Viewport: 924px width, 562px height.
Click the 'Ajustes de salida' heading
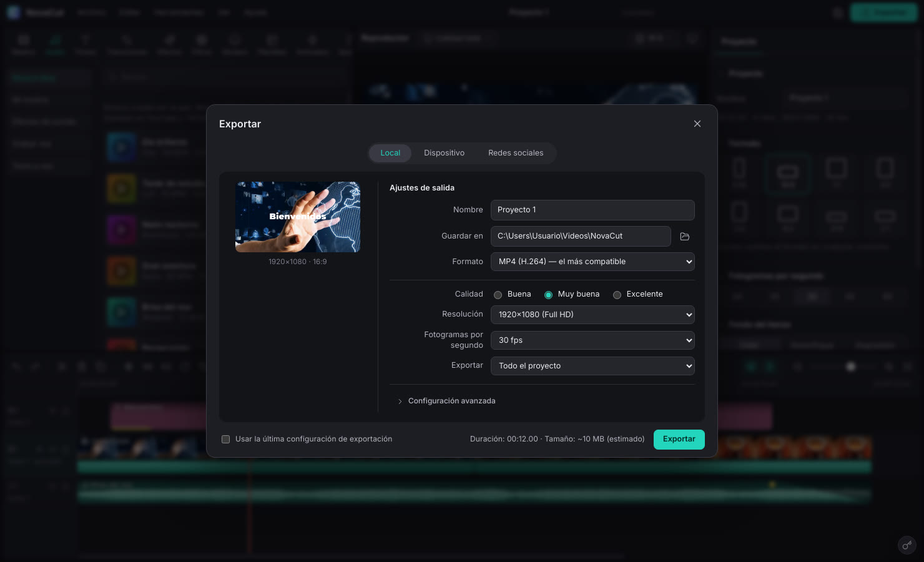point(422,188)
